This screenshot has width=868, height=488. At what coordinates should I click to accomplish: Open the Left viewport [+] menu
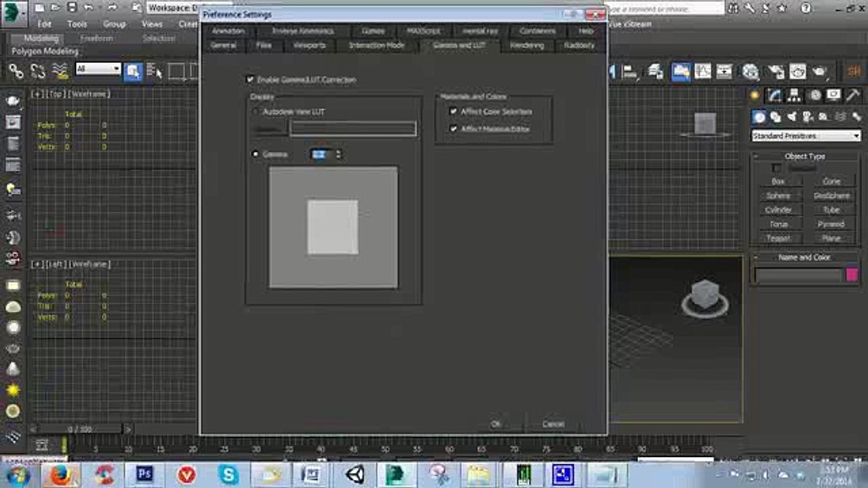[37, 264]
